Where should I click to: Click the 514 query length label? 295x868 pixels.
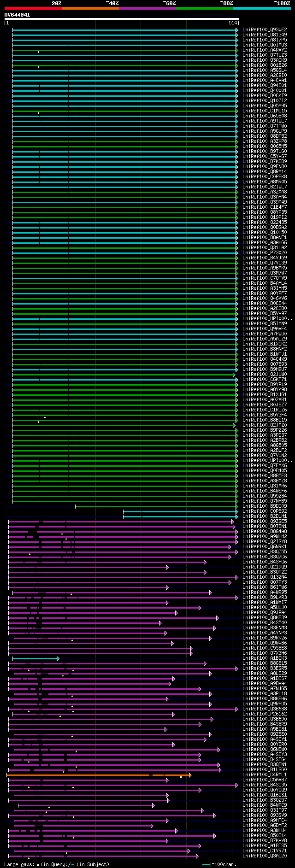click(233, 23)
